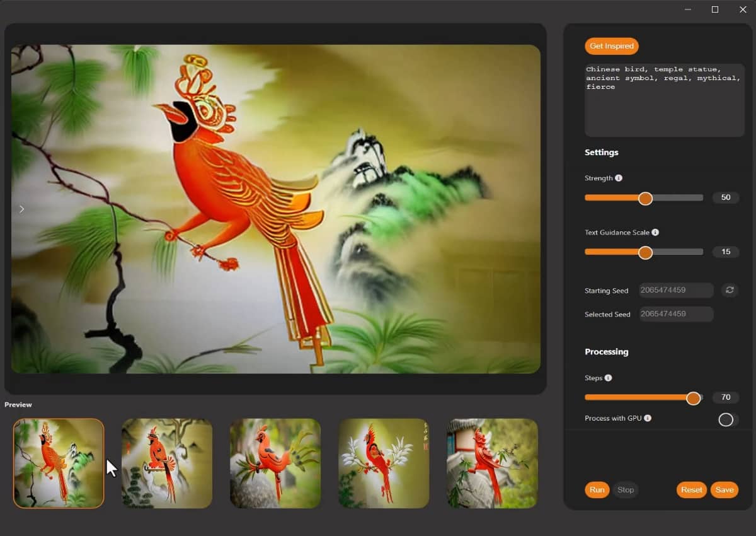Click the Get Inspired button
Viewport: 756px width, 536px height.
click(x=611, y=45)
